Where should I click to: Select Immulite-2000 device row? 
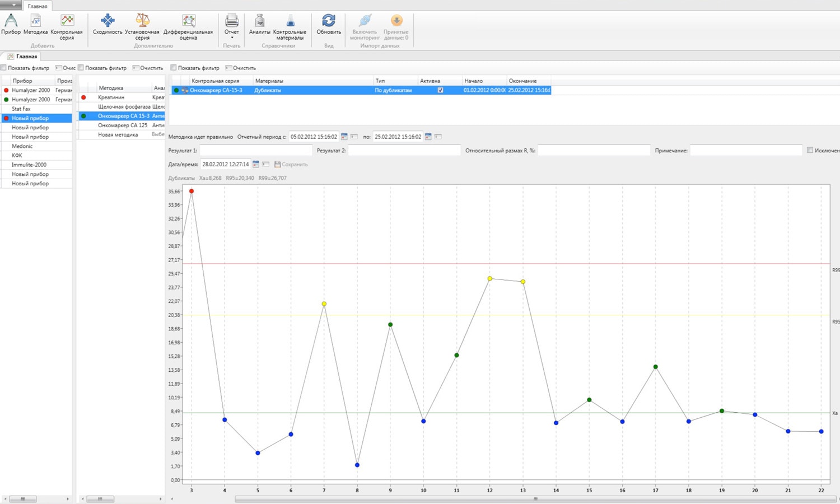coord(36,165)
